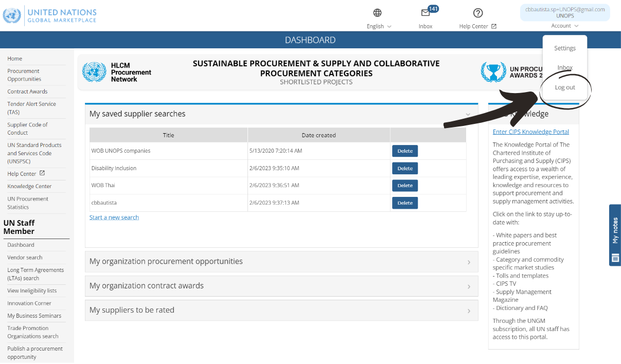Choose Settings in the Account menu
Viewport: 621px width, 364px height.
564,48
